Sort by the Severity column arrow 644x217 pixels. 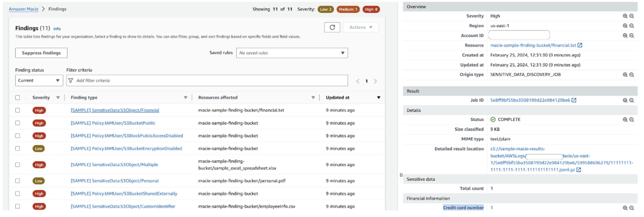[58, 97]
